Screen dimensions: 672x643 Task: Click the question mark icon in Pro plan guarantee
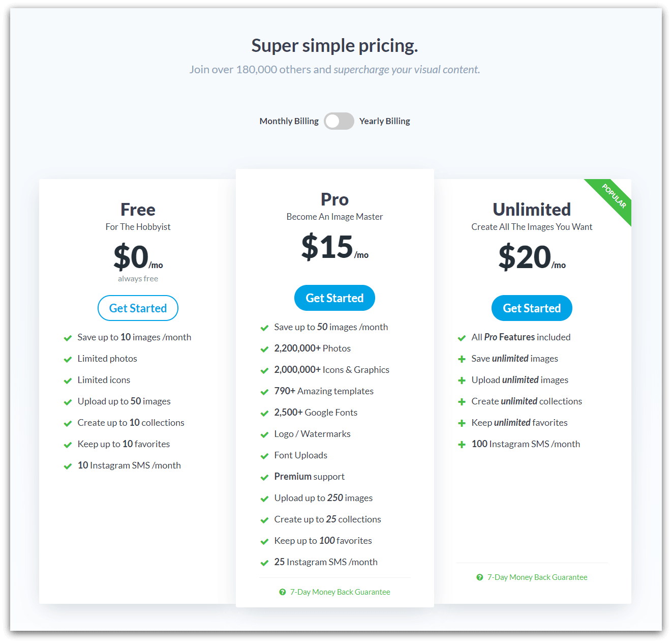[x=283, y=592]
